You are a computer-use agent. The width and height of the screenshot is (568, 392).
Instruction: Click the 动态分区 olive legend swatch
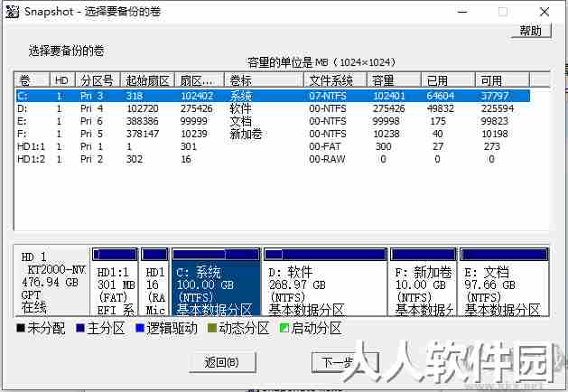coord(212,328)
